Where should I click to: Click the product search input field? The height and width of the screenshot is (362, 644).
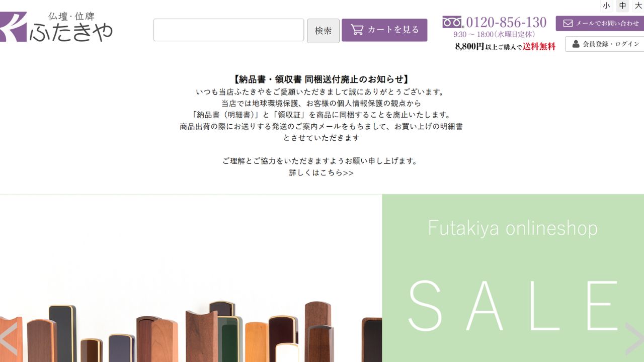point(228,30)
